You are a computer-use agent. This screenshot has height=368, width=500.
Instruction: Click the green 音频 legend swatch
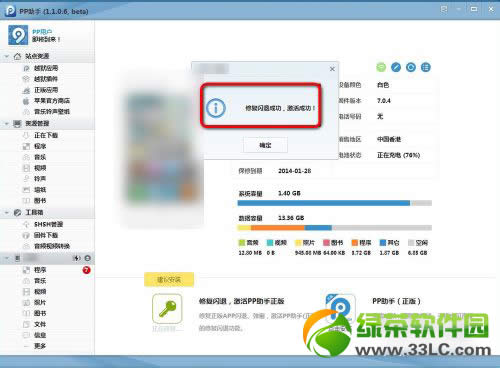[242, 243]
